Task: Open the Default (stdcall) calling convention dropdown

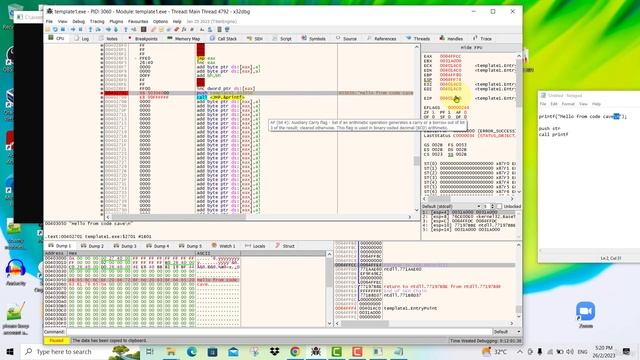Action: pos(451,207)
